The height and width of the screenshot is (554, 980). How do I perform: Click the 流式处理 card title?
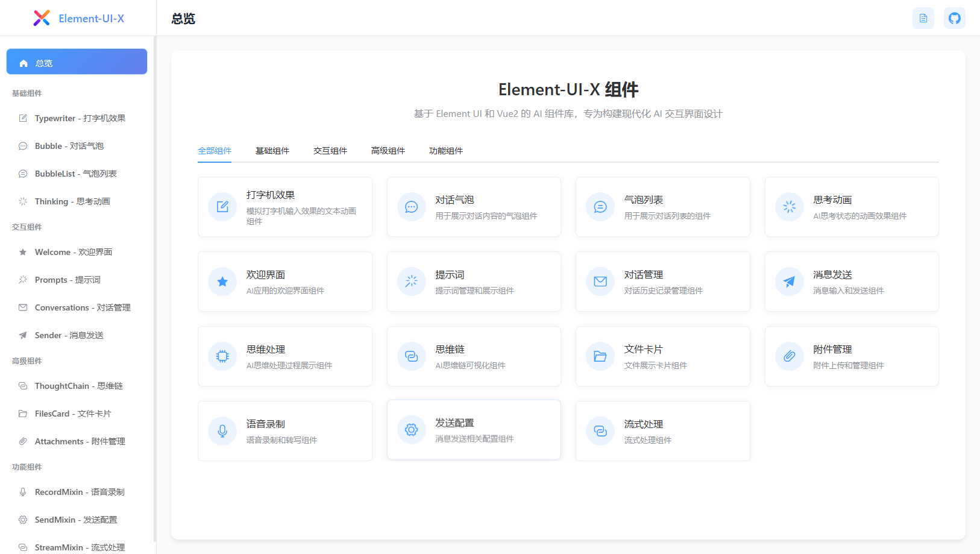click(x=644, y=424)
